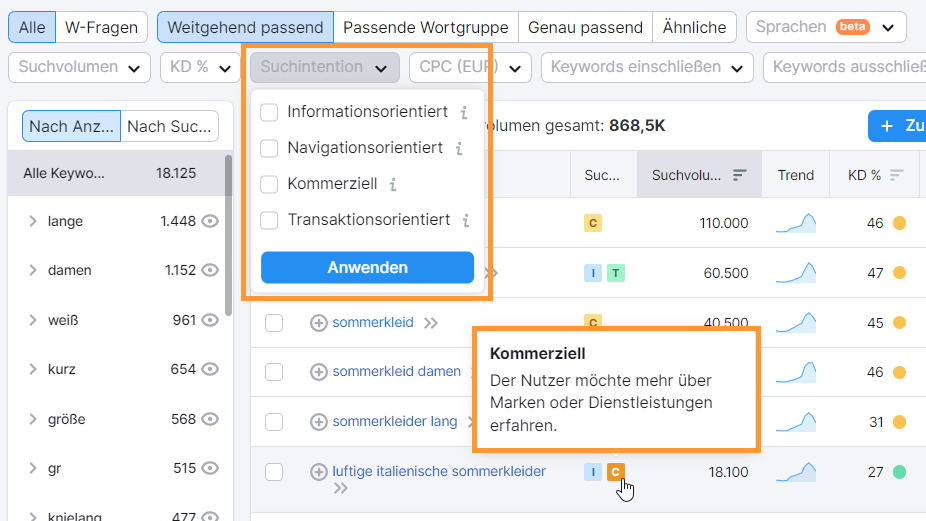This screenshot has height=521, width=926.
Task: Expand the kurz keyword group
Action: click(32, 369)
